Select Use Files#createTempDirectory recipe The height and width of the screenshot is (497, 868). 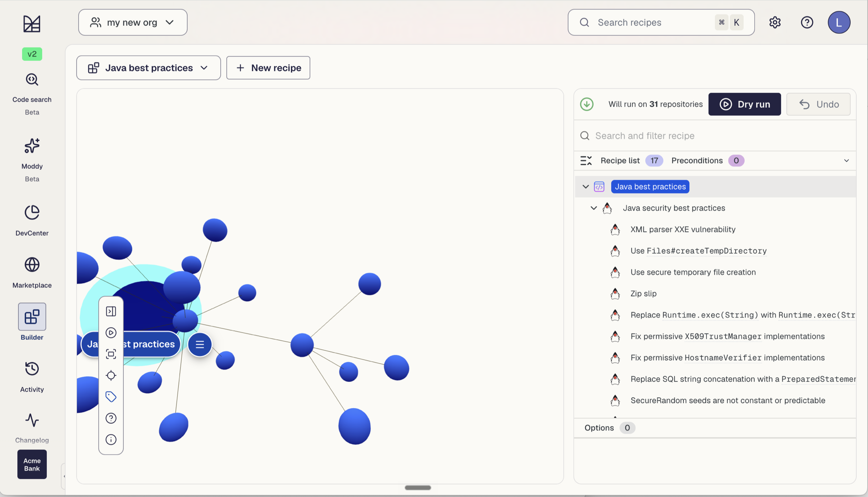point(698,250)
